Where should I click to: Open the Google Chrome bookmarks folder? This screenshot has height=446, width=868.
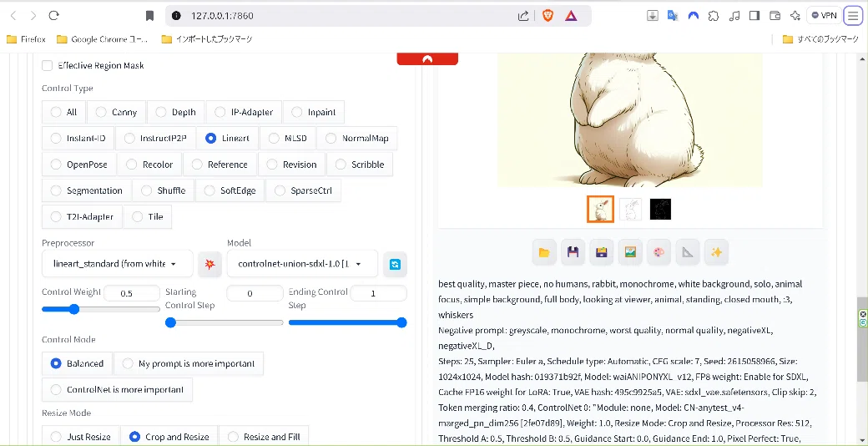click(x=103, y=39)
